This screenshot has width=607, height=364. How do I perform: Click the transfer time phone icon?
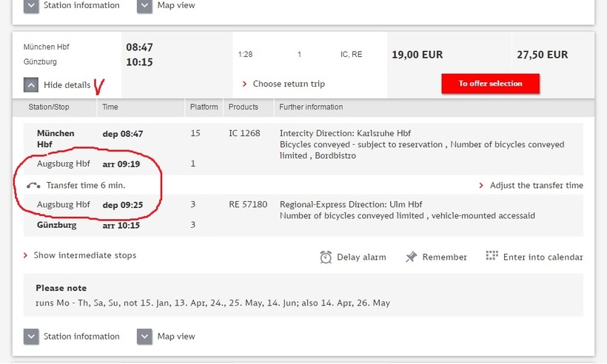[33, 186]
